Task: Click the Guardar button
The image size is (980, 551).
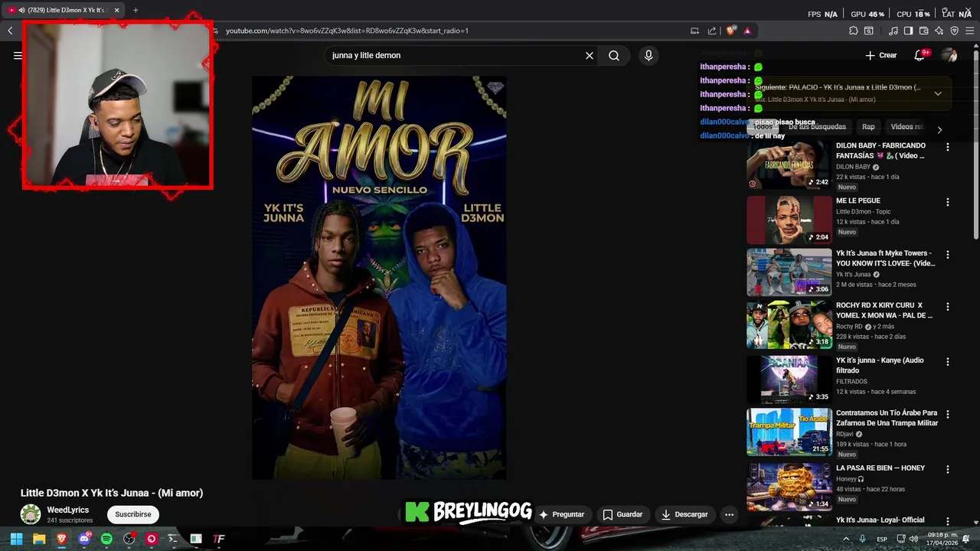Action: (x=622, y=514)
